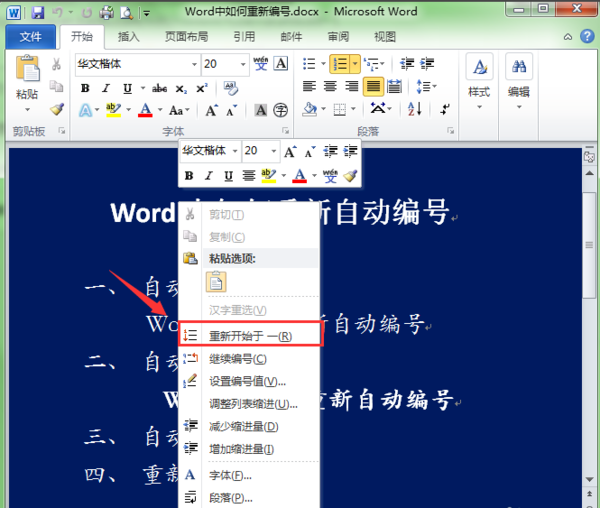Open the numbering library dropdown arrow

(355, 64)
